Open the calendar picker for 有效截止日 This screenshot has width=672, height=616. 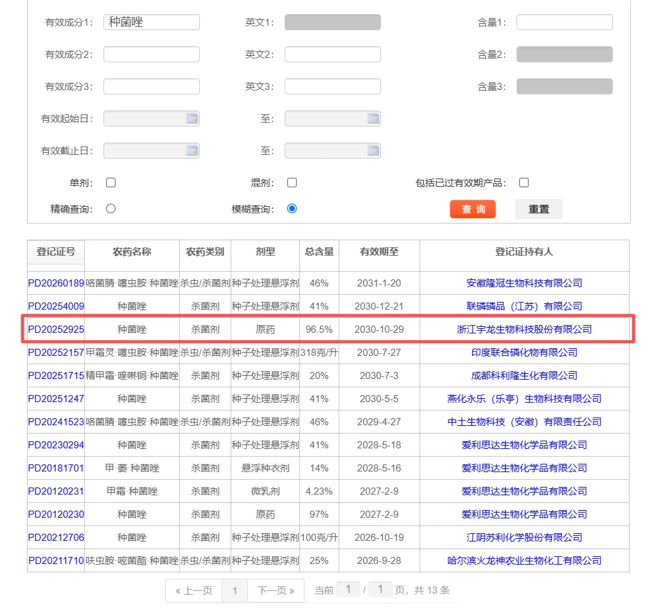pos(192,150)
